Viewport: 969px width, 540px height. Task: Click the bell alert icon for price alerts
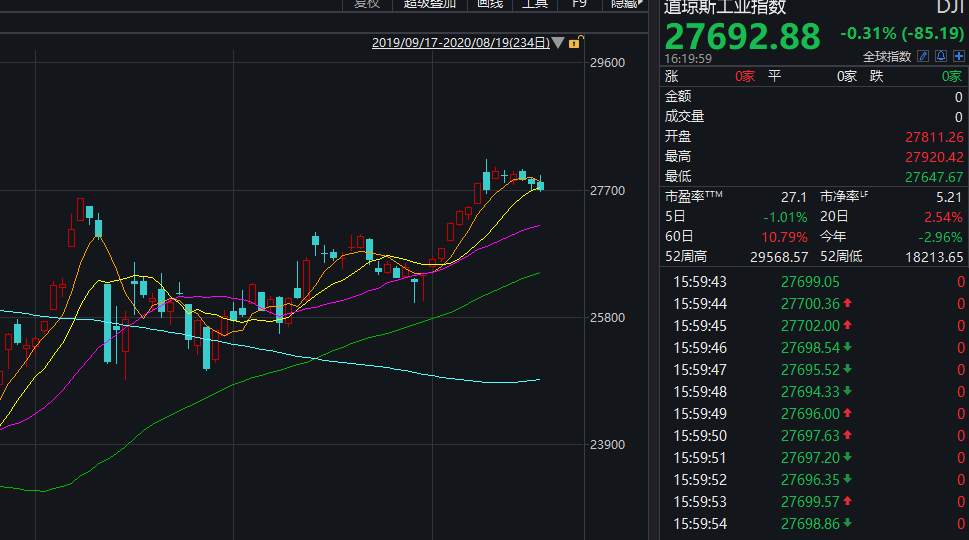[941, 56]
